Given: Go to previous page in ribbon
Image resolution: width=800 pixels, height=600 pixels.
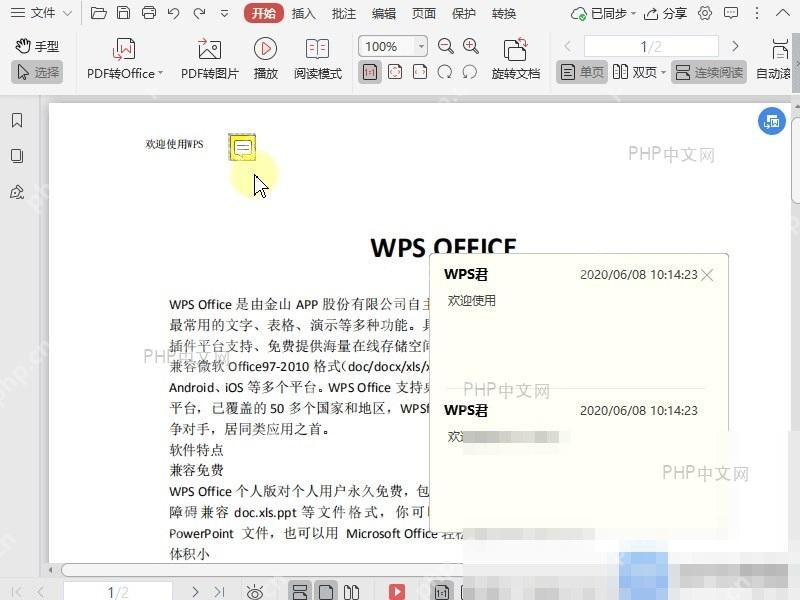Looking at the screenshot, I should click(567, 46).
